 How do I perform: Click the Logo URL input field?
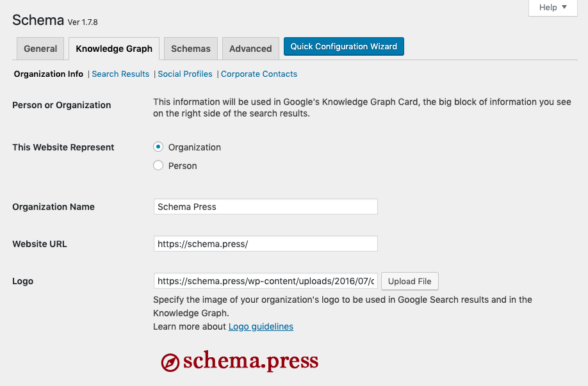click(266, 281)
